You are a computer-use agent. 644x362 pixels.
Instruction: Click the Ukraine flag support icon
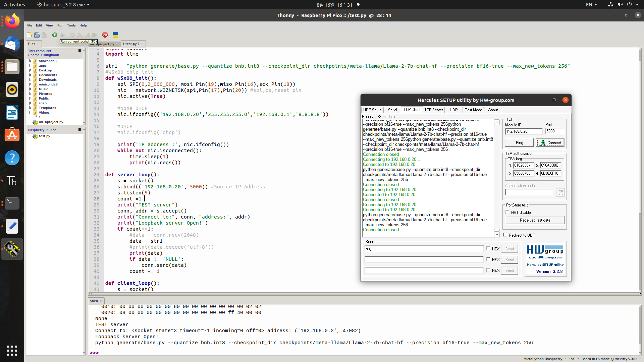click(x=115, y=35)
